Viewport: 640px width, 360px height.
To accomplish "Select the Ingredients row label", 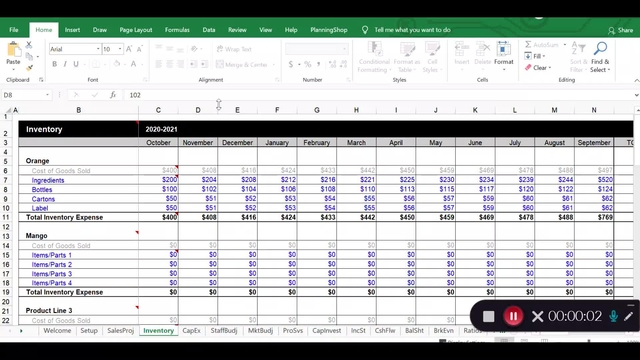I will (x=48, y=180).
